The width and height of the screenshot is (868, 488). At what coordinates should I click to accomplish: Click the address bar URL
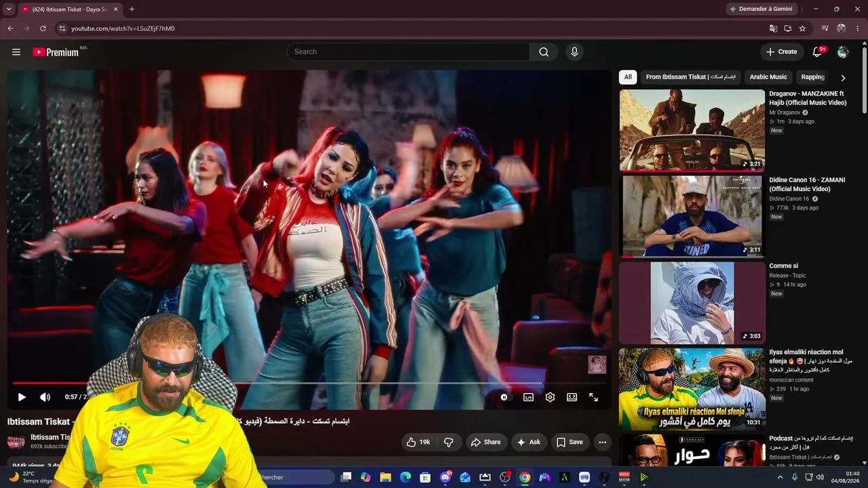pos(123,28)
